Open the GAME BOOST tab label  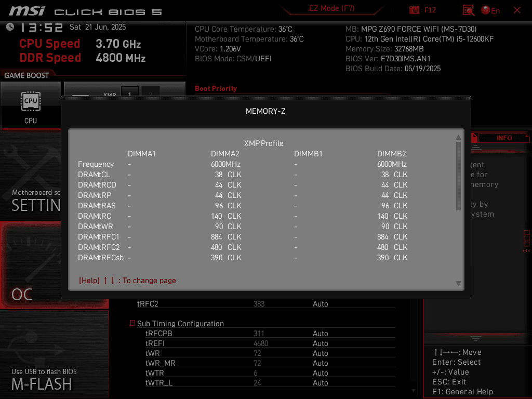tap(26, 75)
